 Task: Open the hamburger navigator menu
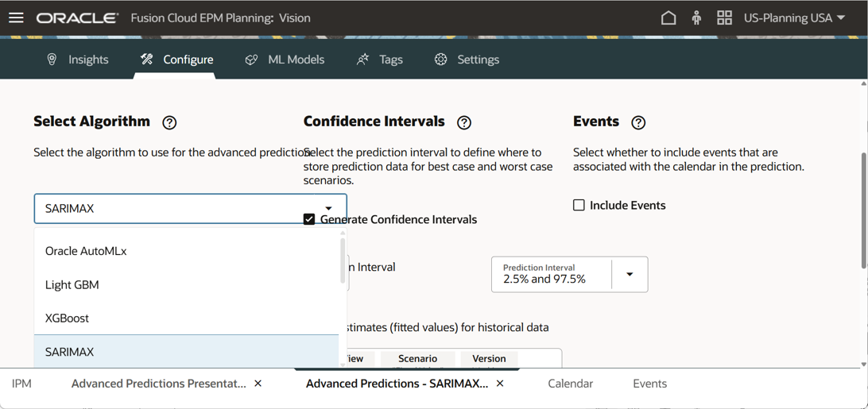(x=17, y=18)
